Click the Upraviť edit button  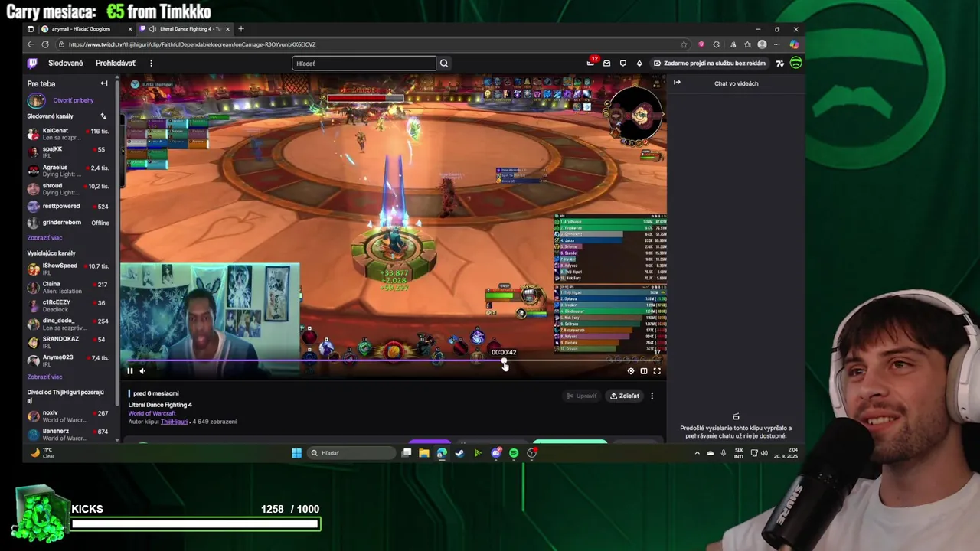(x=581, y=396)
